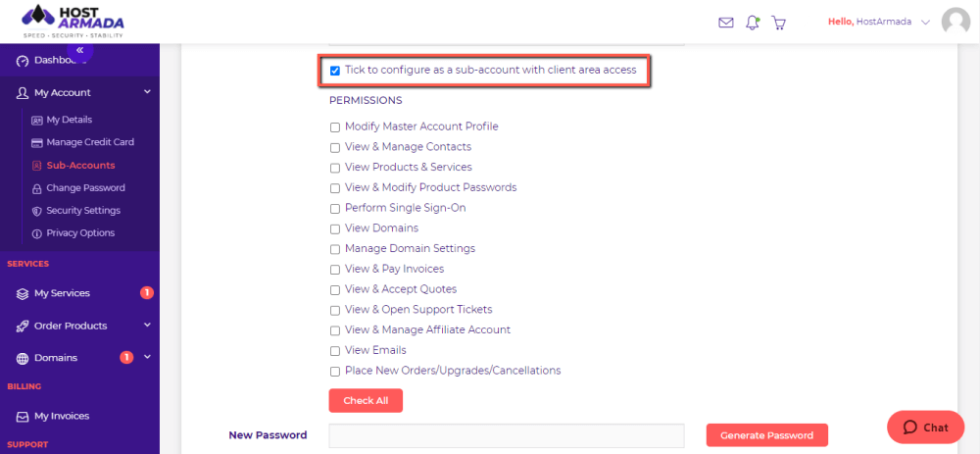This screenshot has width=980, height=454.
Task: Click the user avatar picture
Action: [x=955, y=22]
